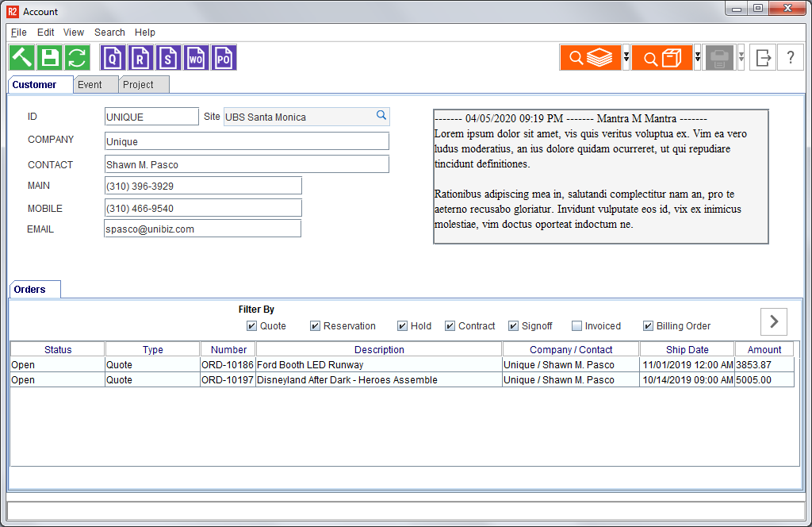
Task: Switch to the Event tab
Action: [90, 85]
